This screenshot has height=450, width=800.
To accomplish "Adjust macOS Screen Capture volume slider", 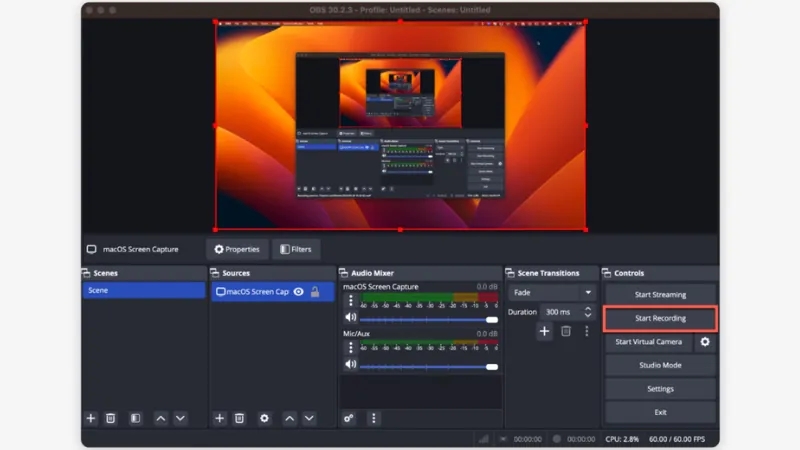I will (x=429, y=320).
